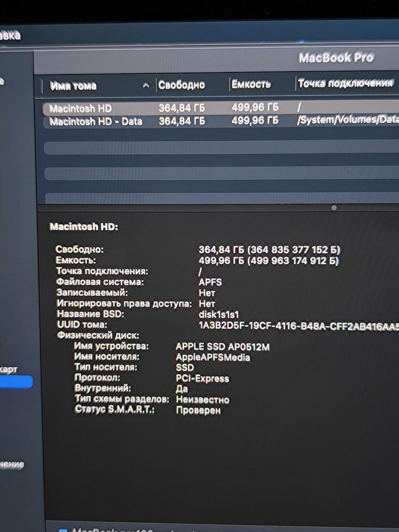Click the Емкость: label in details pane
The width and height of the screenshot is (399, 532).
[x=76, y=260]
